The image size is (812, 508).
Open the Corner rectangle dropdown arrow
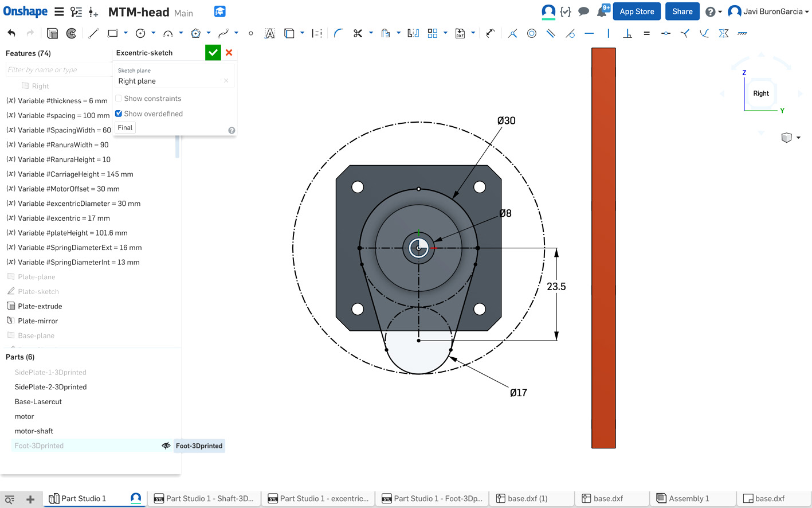[x=125, y=33]
